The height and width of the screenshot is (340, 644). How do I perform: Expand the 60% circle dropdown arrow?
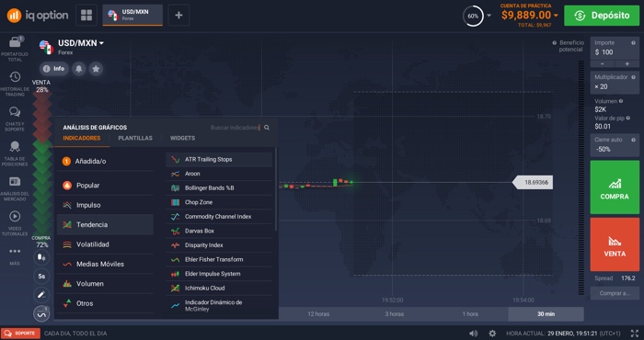click(x=489, y=16)
